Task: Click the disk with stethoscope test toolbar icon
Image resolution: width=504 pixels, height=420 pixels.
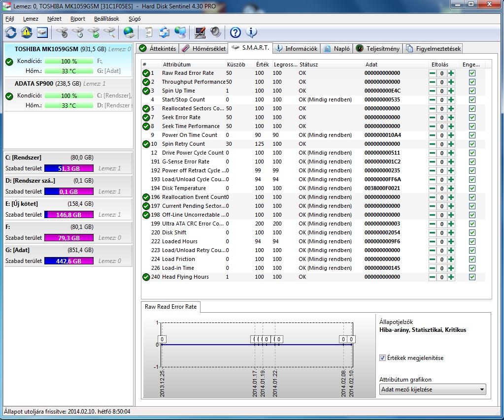Action: point(63,32)
